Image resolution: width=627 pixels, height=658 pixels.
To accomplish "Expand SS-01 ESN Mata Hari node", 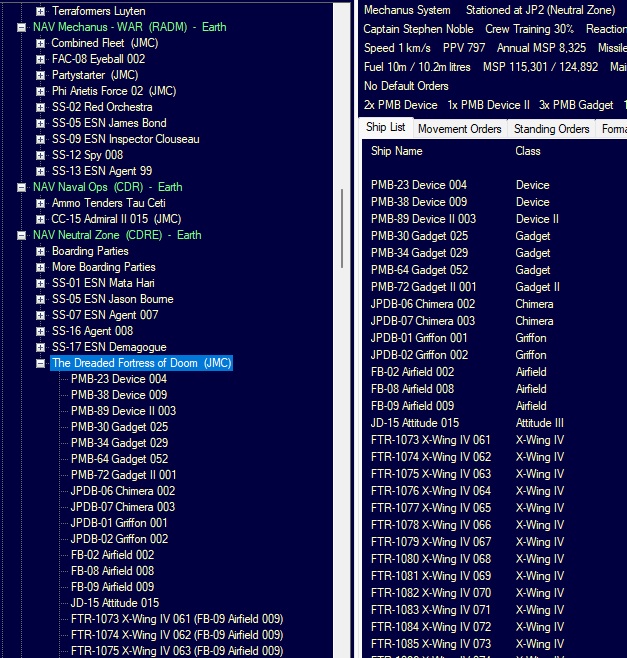I will [40, 283].
